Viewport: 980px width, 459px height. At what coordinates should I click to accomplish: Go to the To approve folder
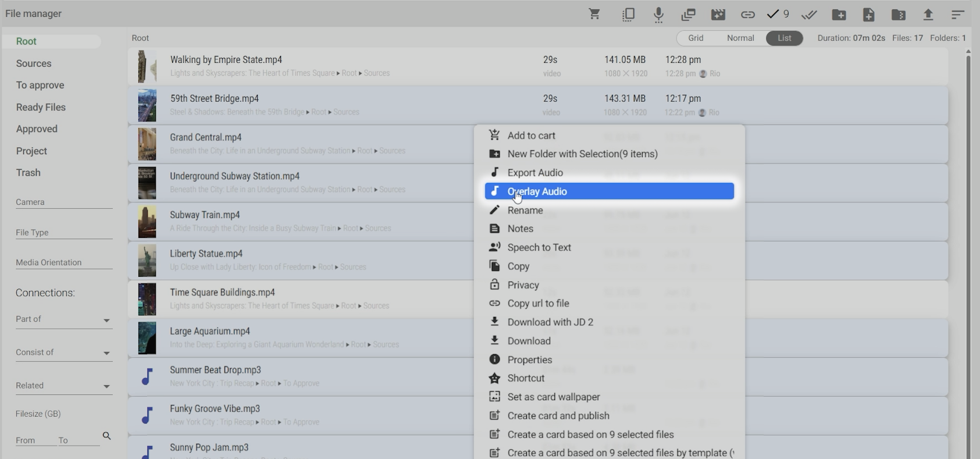pos(40,85)
